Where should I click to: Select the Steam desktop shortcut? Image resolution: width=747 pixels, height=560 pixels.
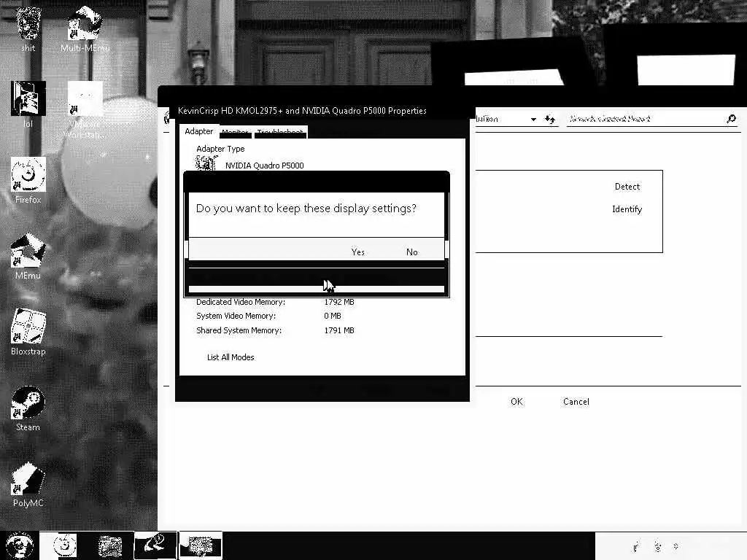click(28, 408)
